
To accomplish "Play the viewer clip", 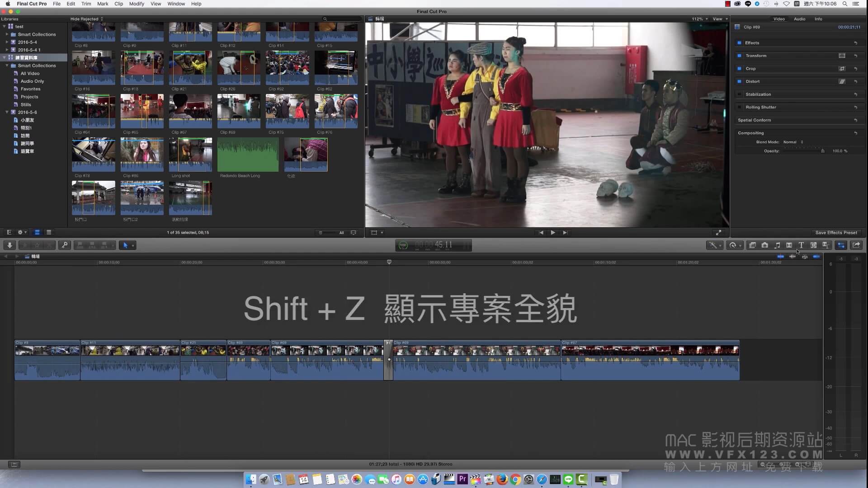I will (x=553, y=233).
